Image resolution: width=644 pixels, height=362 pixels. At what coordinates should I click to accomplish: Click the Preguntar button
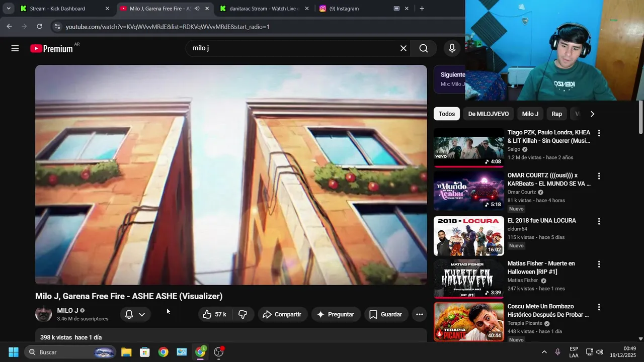336,314
